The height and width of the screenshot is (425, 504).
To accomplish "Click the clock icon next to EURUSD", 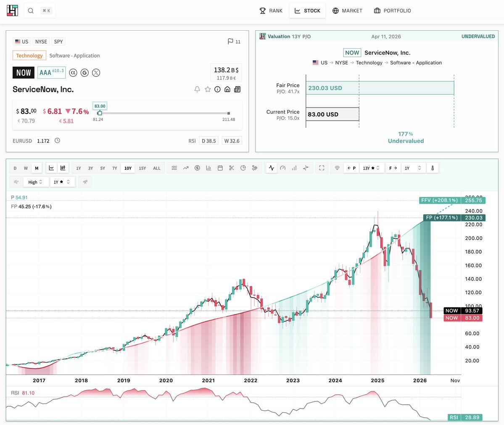I will [57, 140].
